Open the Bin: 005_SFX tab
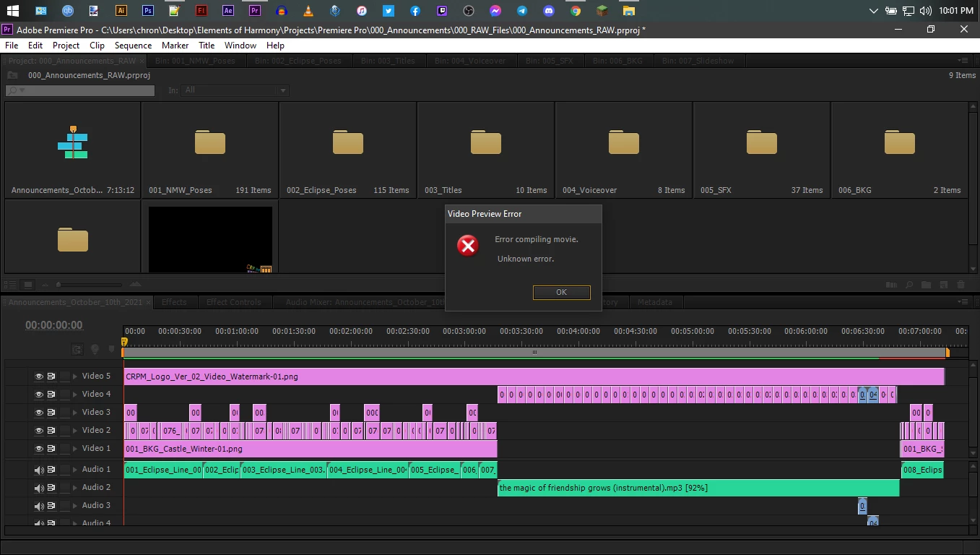Screen dimensions: 980x555 550,61
